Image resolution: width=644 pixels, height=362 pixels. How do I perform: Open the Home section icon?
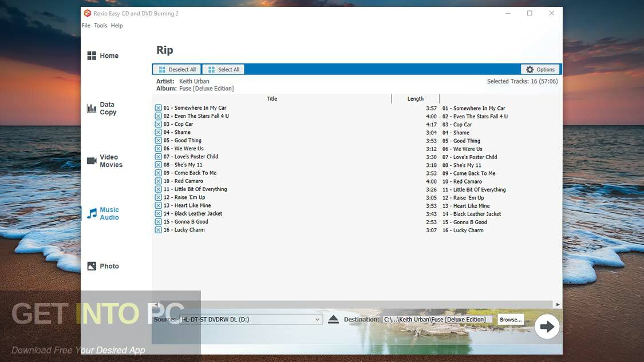tap(92, 56)
